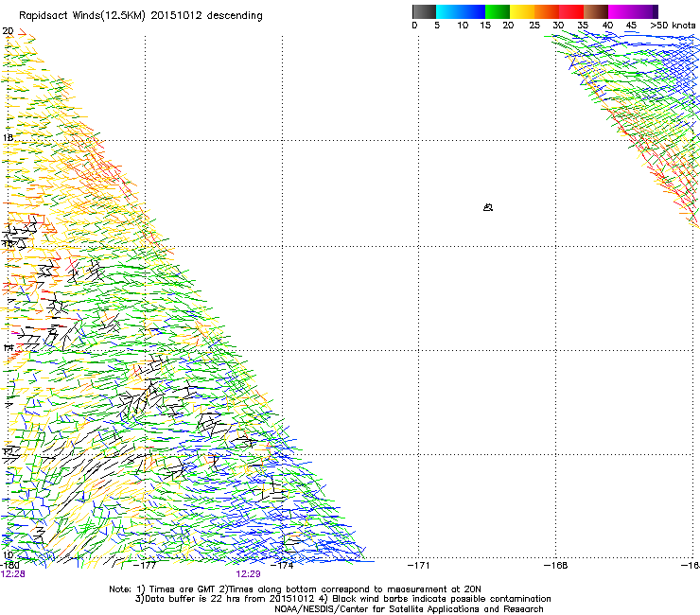Click the brown 35-40 knots legend swatch
The image size is (700, 615).
click(x=596, y=11)
